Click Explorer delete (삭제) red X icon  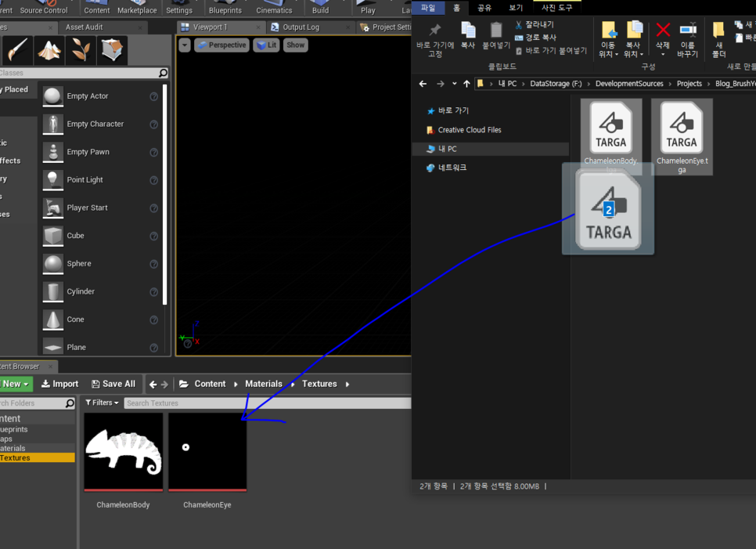tap(663, 30)
